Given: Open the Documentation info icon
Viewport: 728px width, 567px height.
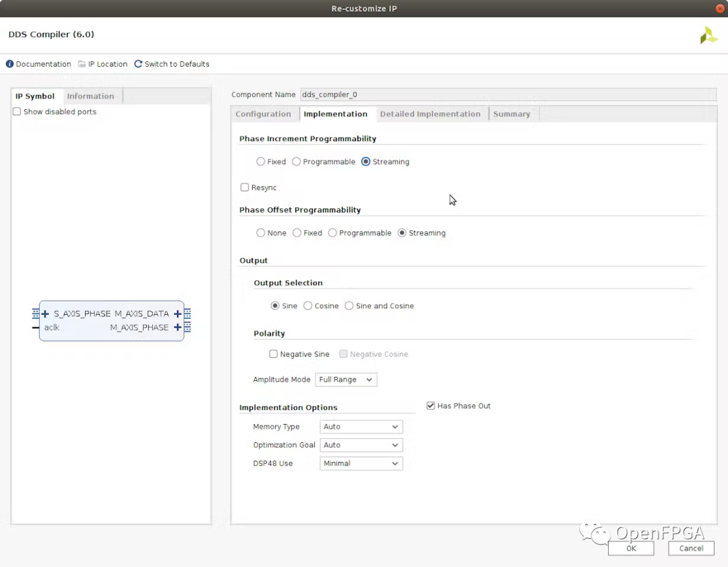Looking at the screenshot, I should (9, 64).
